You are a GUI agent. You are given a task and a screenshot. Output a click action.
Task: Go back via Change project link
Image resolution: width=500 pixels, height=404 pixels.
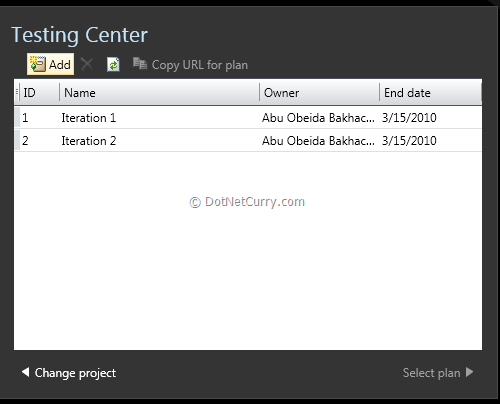pos(75,373)
